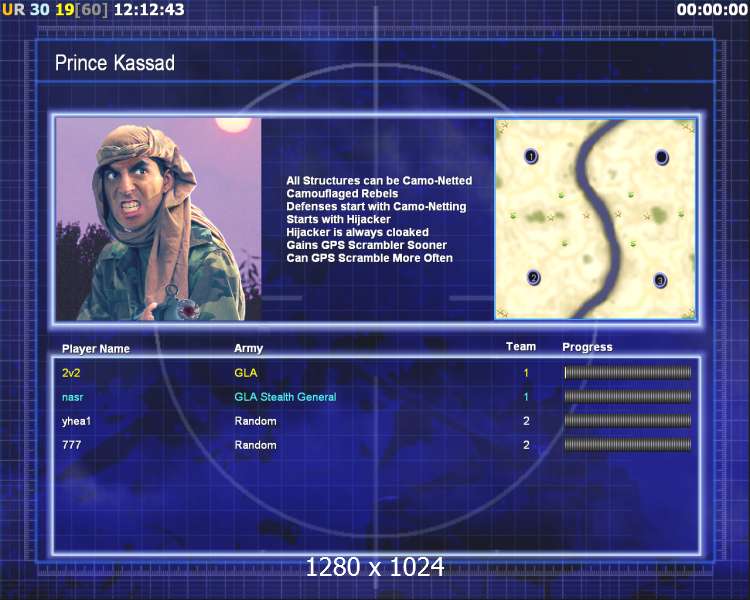Click the Prince Kassad general portrait

pos(158,219)
